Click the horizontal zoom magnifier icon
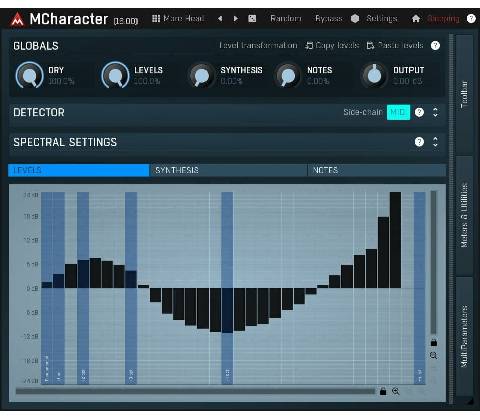 (x=396, y=391)
